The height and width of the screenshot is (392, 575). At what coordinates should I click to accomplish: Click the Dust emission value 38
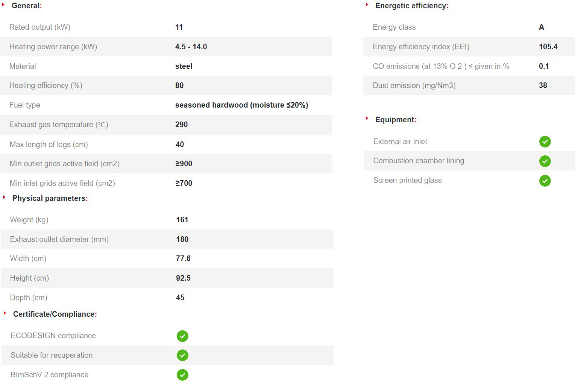(543, 85)
